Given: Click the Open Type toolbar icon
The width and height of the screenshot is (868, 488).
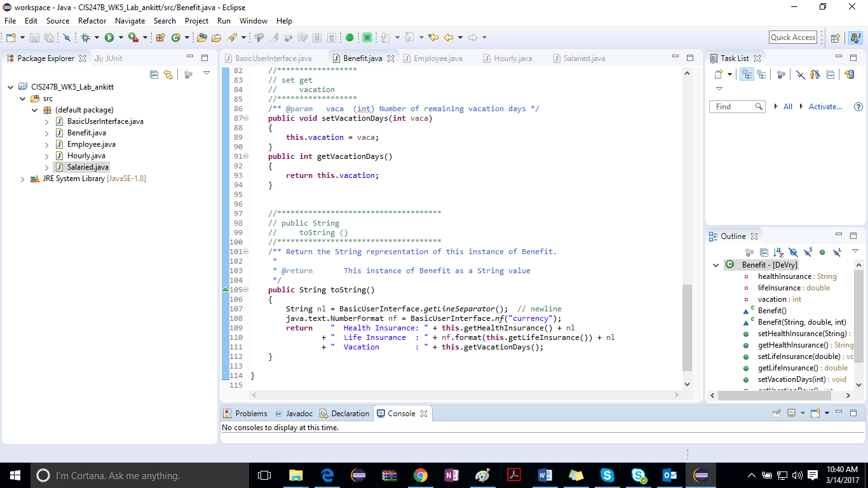Looking at the screenshot, I should click(x=202, y=37).
